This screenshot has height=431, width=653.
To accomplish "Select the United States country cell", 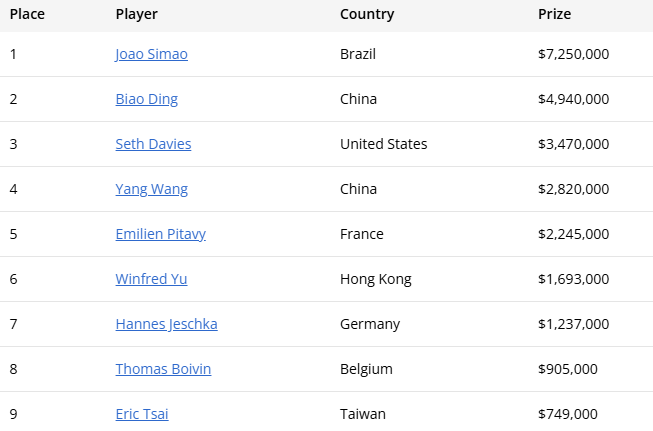I will tap(384, 144).
